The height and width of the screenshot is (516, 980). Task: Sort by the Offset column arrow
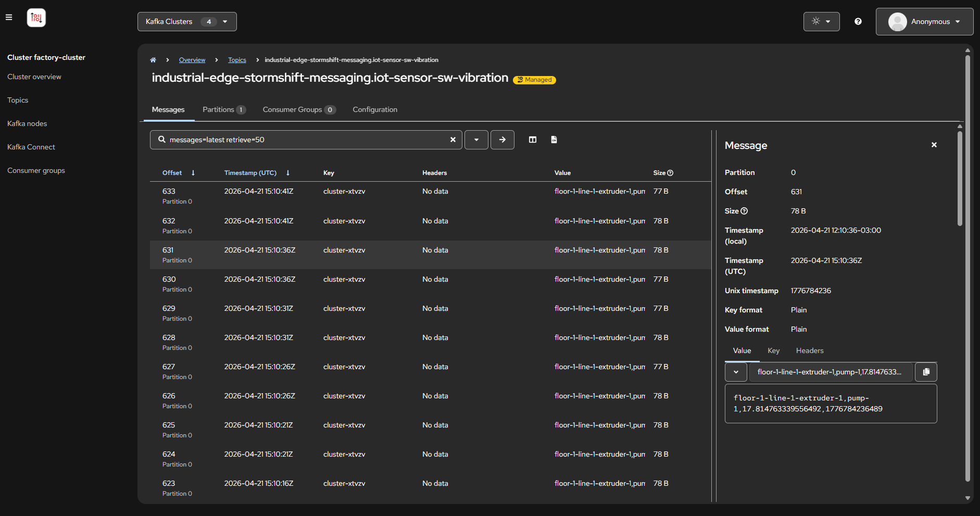pos(193,173)
